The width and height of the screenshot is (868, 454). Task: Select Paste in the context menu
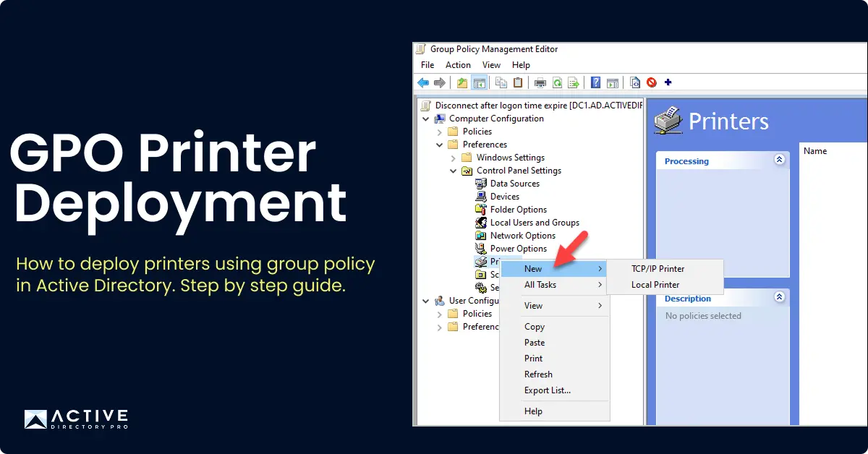point(555,343)
